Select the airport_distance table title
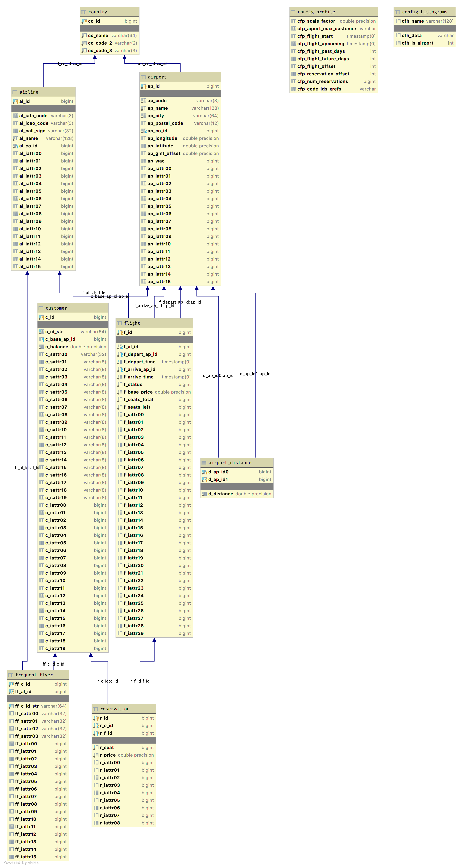Screen dimensions: 463x868 click(x=230, y=463)
